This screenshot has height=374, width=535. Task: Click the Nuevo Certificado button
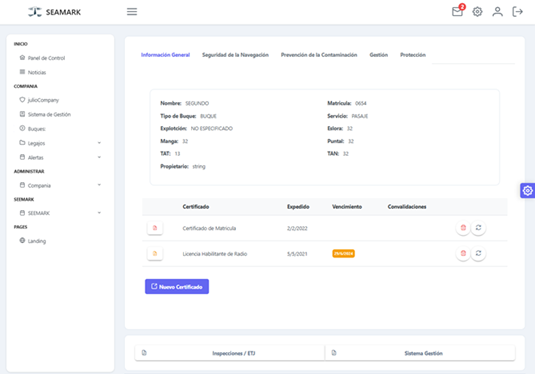point(177,287)
